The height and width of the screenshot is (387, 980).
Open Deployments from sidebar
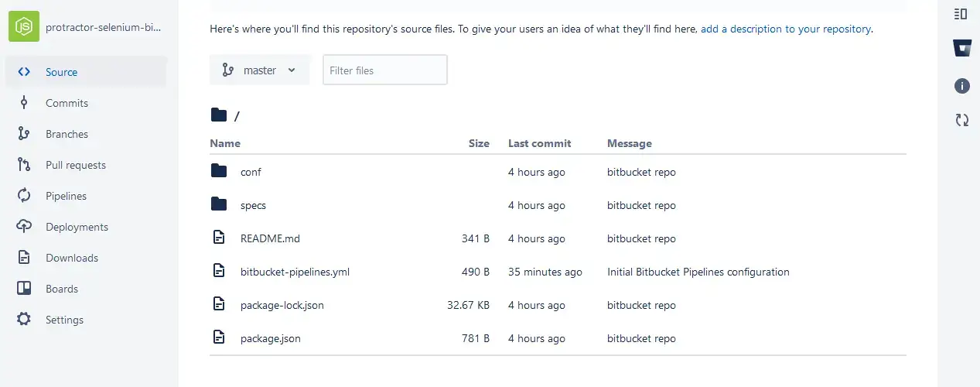point(86,227)
